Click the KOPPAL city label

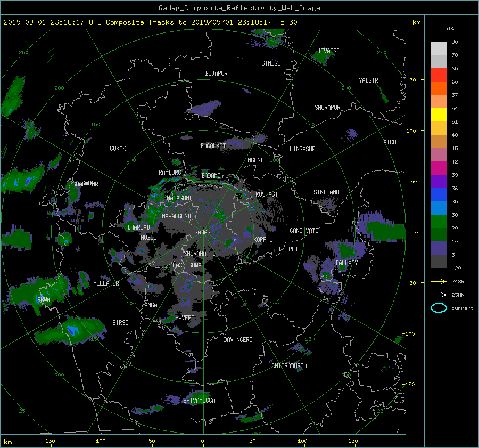click(x=263, y=240)
